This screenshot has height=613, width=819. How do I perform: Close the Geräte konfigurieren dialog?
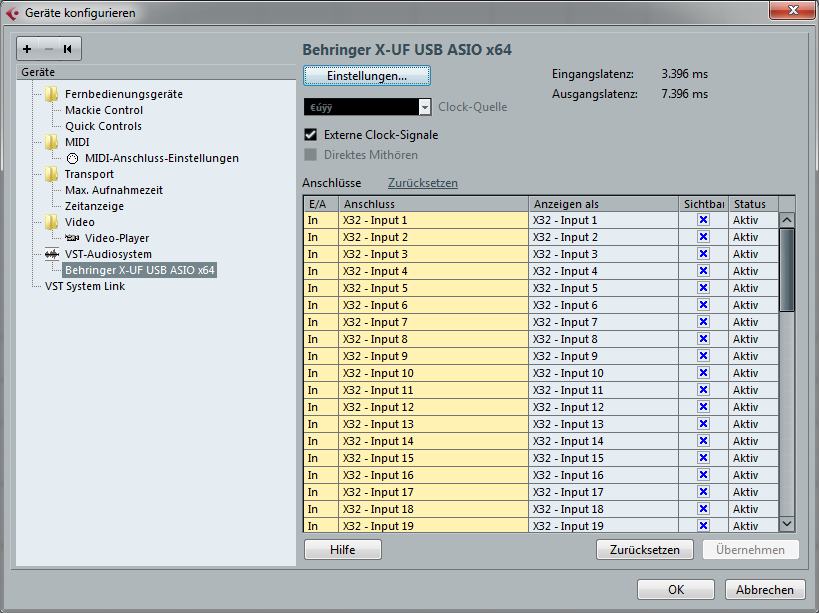(x=793, y=10)
